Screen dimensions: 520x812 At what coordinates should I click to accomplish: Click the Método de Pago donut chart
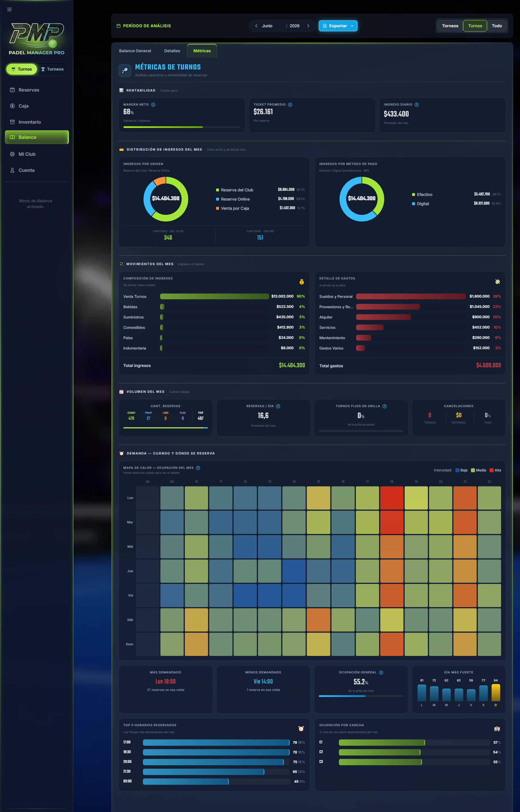pos(362,199)
